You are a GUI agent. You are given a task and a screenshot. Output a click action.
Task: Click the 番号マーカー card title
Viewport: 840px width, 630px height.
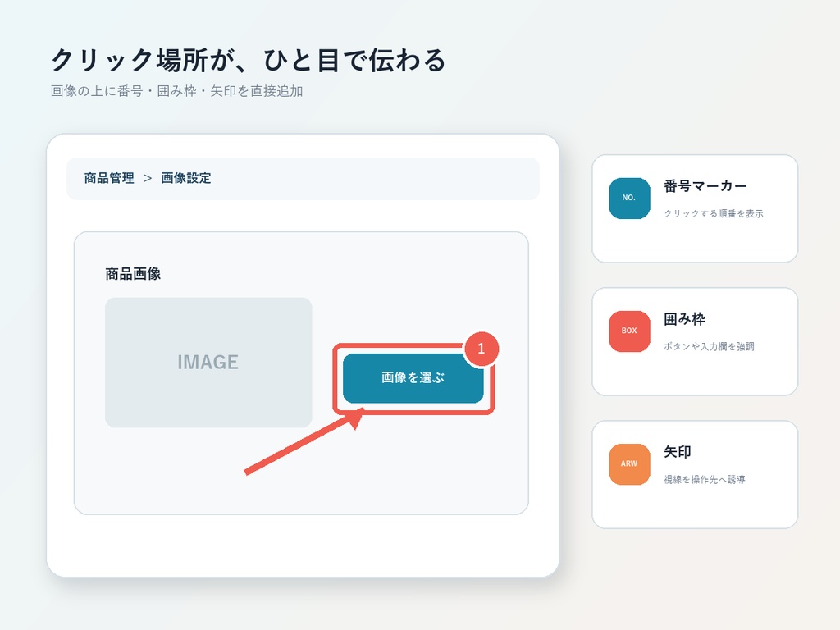(705, 186)
